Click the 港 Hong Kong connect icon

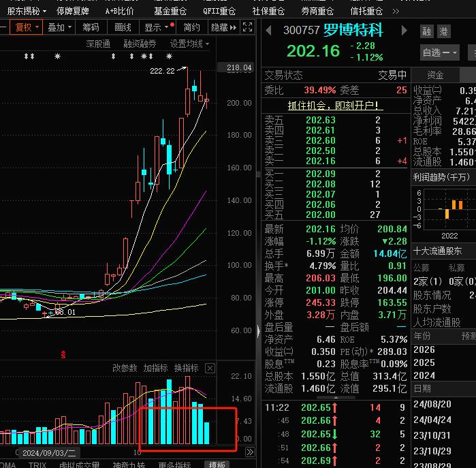coord(444,31)
